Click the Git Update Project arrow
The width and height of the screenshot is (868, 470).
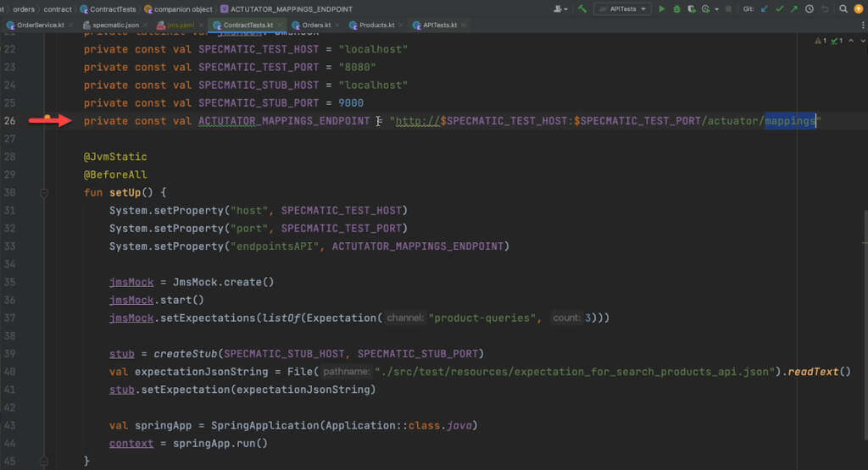[x=765, y=8]
